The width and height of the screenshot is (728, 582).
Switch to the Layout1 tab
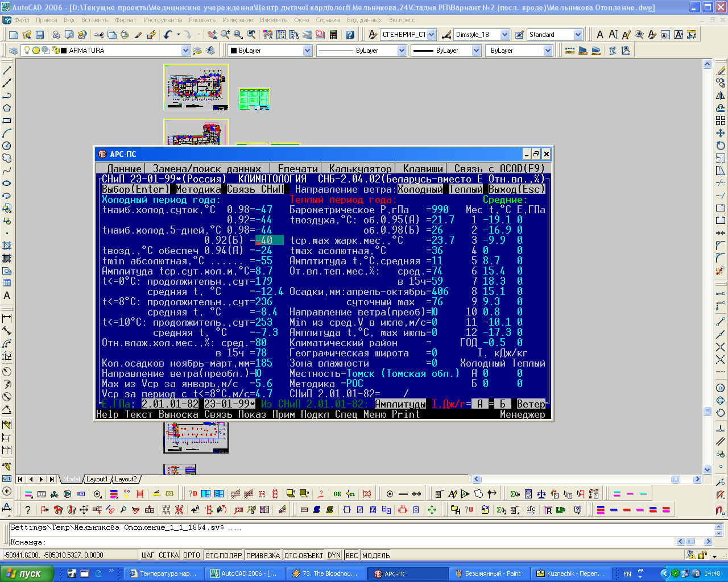[x=97, y=479]
